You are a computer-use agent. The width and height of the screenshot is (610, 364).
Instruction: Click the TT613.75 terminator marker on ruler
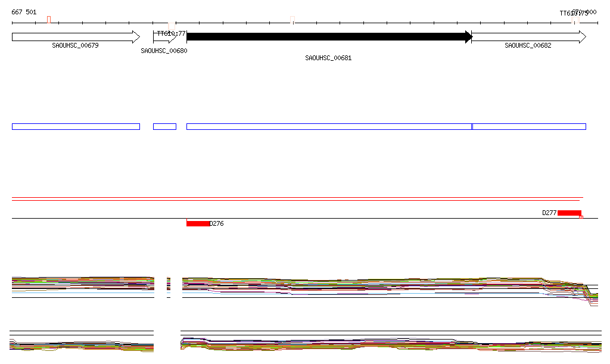tap(575, 20)
